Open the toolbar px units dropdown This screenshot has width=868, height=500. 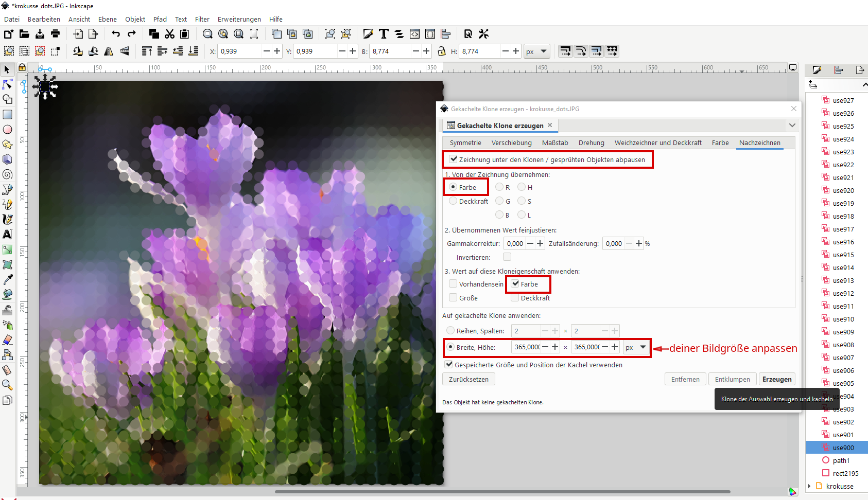coord(537,51)
